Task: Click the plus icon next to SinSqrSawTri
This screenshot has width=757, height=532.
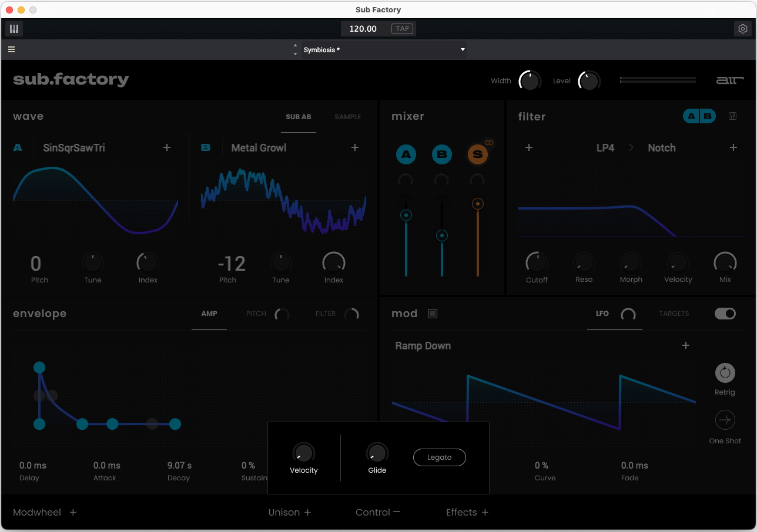Action: (x=167, y=148)
